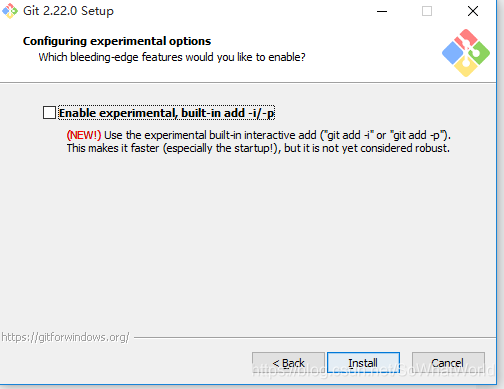Viewport: 504px width, 389px height.
Task: Click the greyed-out maximize button
Action: (427, 11)
